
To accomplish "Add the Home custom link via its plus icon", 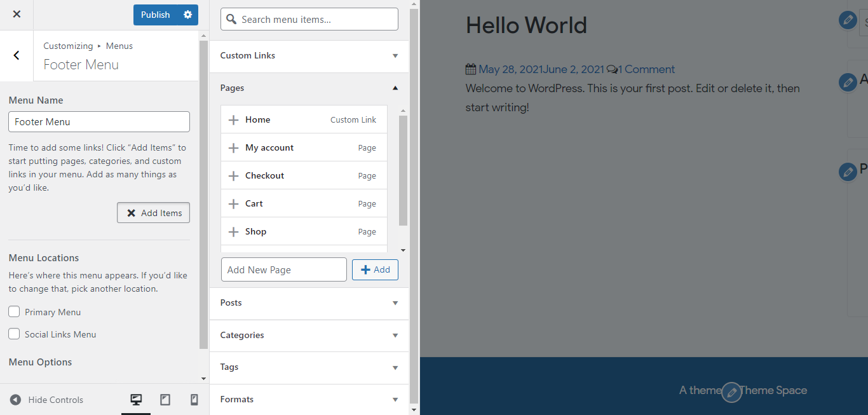I will [233, 119].
